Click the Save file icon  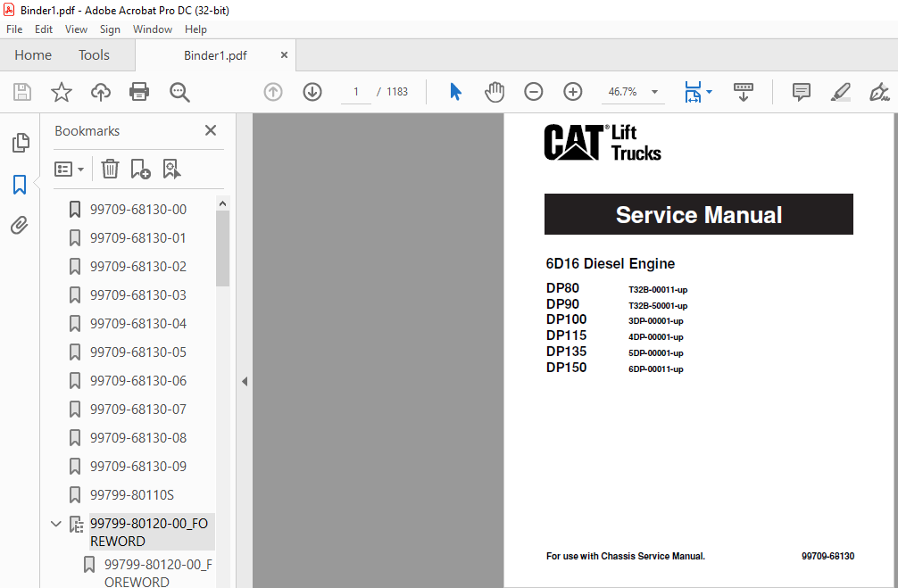[x=22, y=92]
